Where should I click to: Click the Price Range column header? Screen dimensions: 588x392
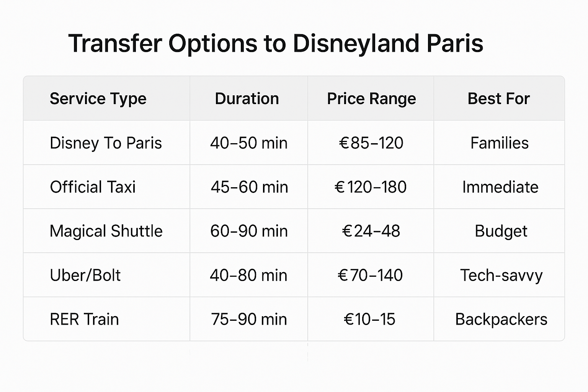[371, 99]
